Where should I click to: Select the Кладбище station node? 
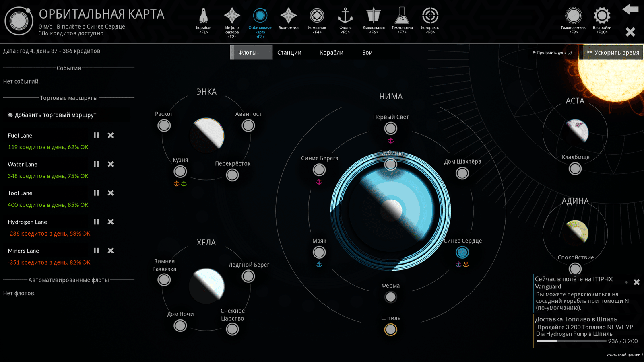[575, 169]
